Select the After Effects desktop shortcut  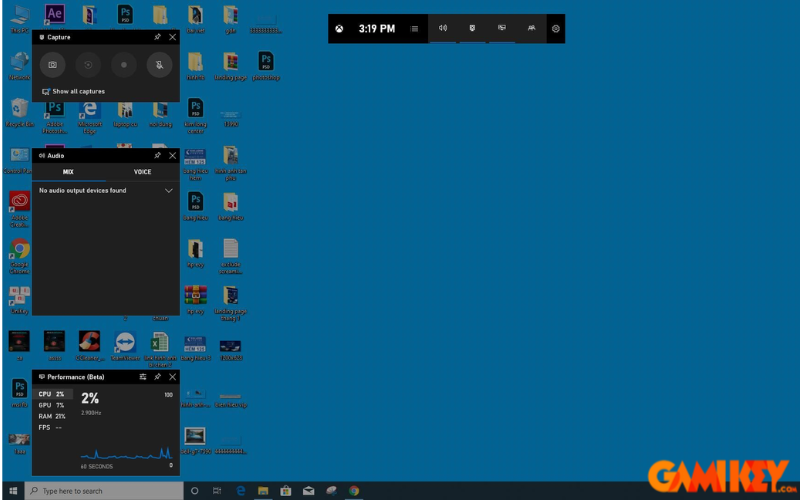click(x=55, y=15)
